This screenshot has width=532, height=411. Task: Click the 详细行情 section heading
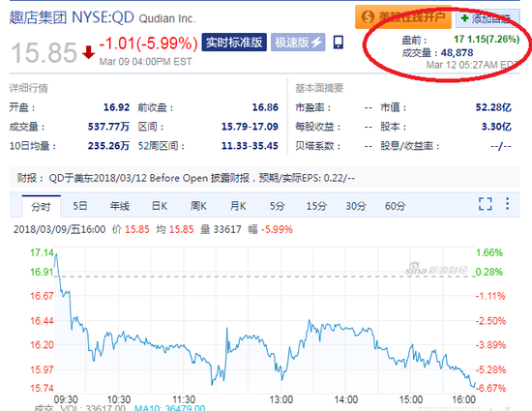point(28,89)
